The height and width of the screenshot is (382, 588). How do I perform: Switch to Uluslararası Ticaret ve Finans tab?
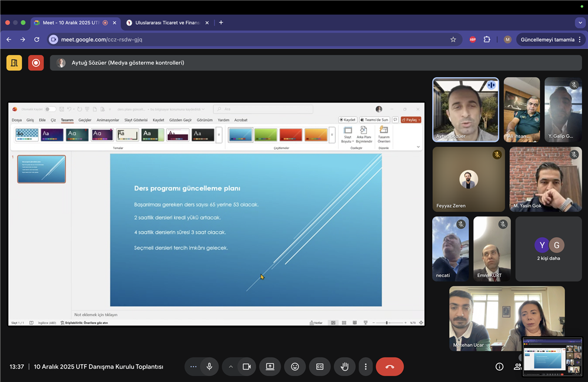[163, 22]
